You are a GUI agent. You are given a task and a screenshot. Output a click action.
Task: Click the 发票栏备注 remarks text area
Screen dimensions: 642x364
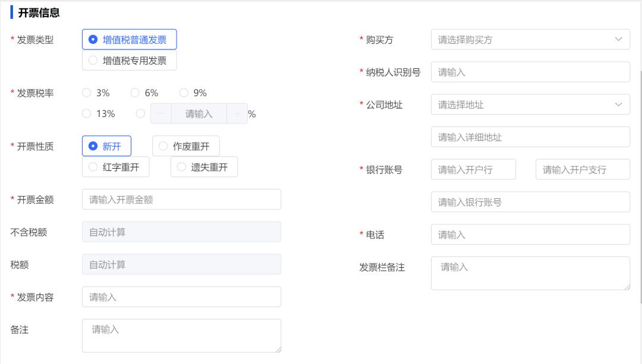[530, 272]
